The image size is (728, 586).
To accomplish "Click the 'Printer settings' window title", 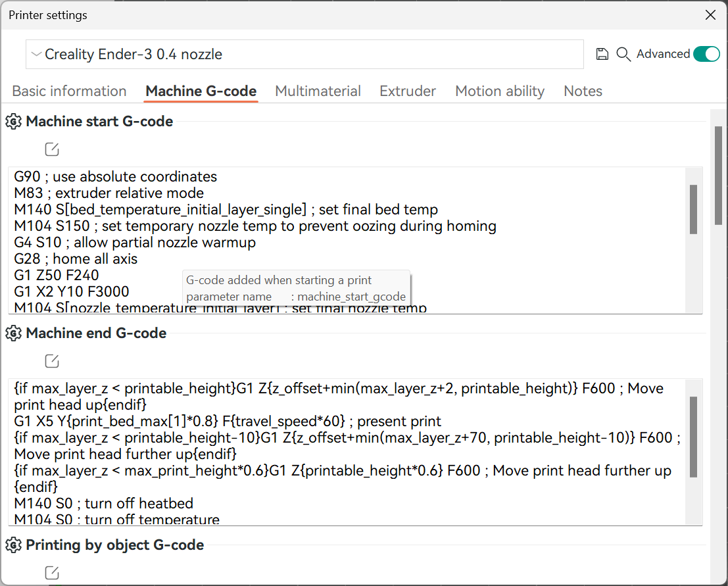I will pos(48,15).
